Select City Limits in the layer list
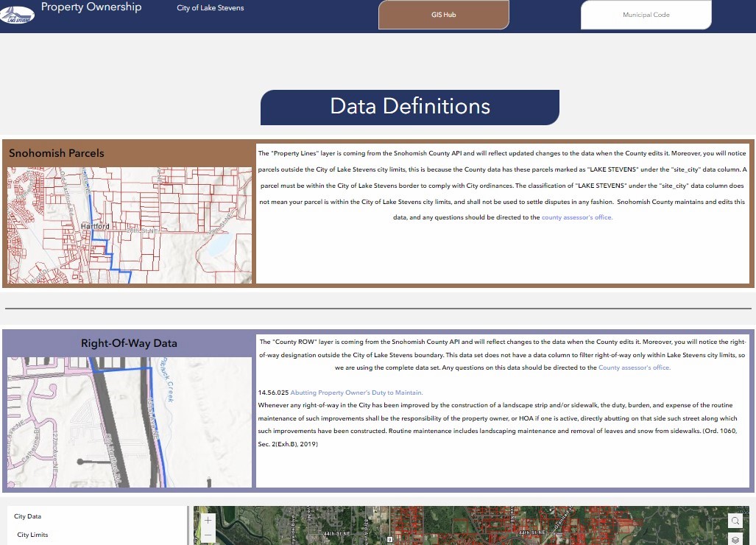756x545 pixels. click(32, 535)
